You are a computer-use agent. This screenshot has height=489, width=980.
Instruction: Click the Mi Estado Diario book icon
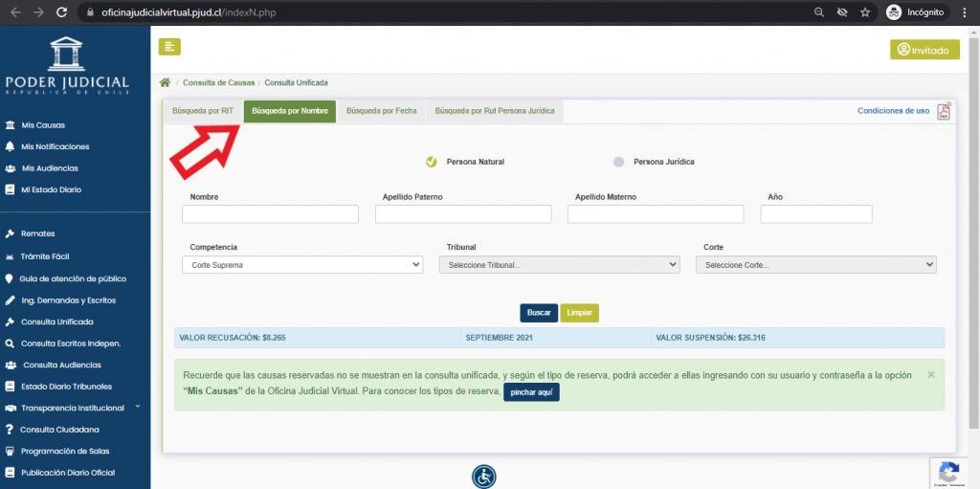[x=10, y=189]
